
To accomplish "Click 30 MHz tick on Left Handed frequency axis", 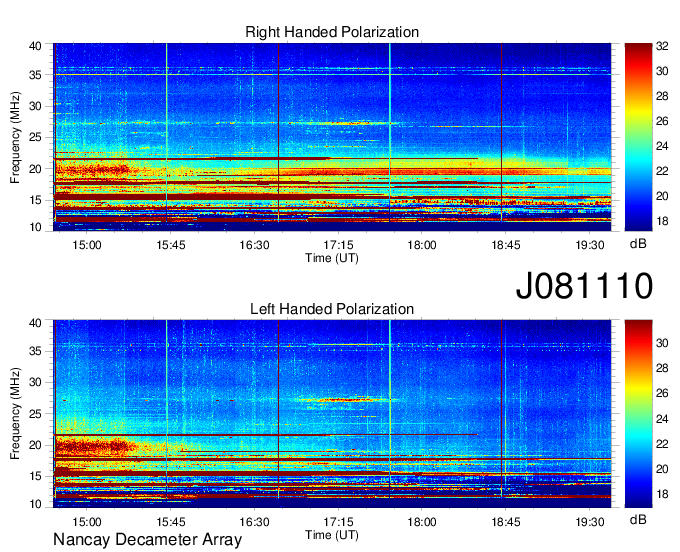I will pos(35,382).
